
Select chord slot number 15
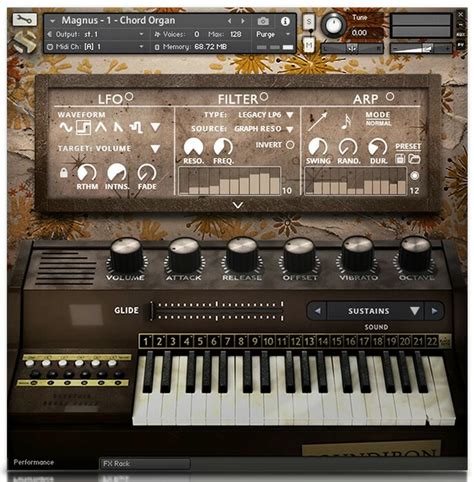337,341
